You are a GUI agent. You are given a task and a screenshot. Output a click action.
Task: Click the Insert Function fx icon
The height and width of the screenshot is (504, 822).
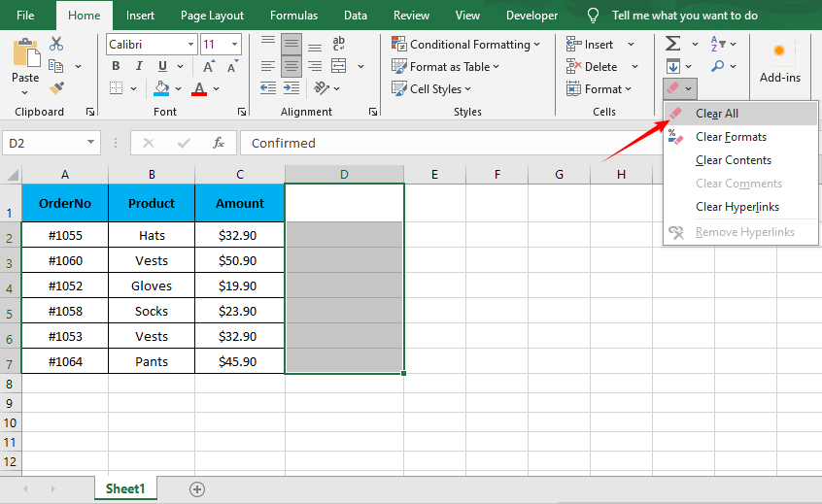coord(219,143)
